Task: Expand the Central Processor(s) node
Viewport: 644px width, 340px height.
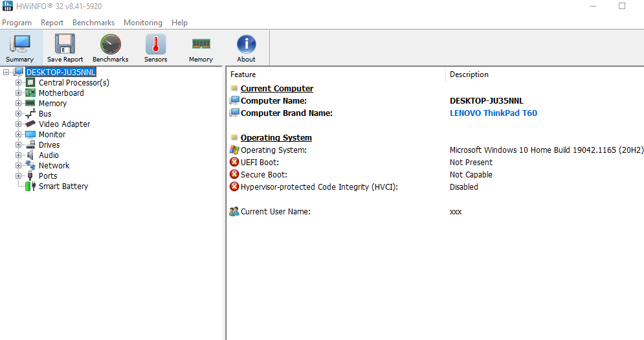Action: pos(18,83)
